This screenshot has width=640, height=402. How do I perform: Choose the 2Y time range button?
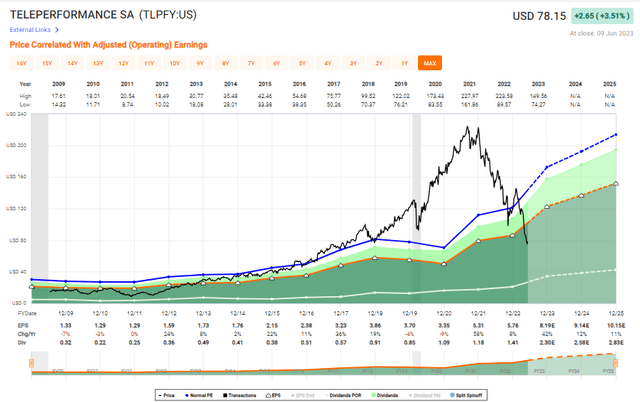[379, 63]
